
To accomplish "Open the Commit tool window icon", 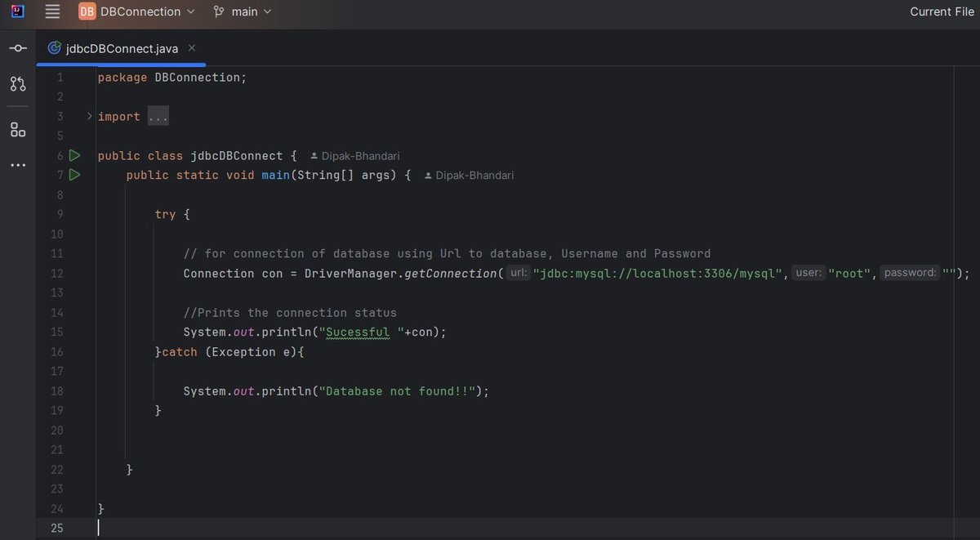I will (18, 49).
